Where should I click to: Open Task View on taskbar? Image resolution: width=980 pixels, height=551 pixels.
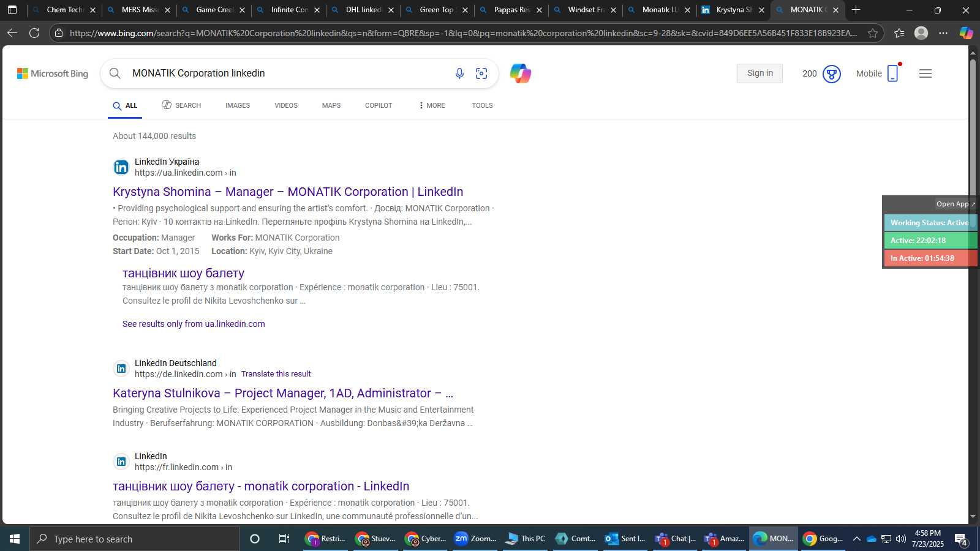click(284, 539)
